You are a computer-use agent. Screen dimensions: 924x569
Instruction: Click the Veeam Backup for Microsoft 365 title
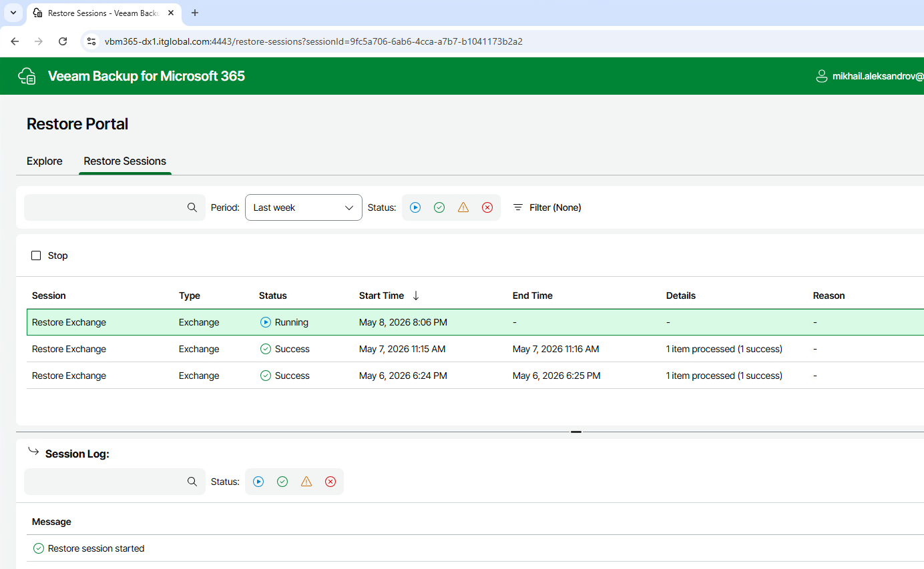146,76
